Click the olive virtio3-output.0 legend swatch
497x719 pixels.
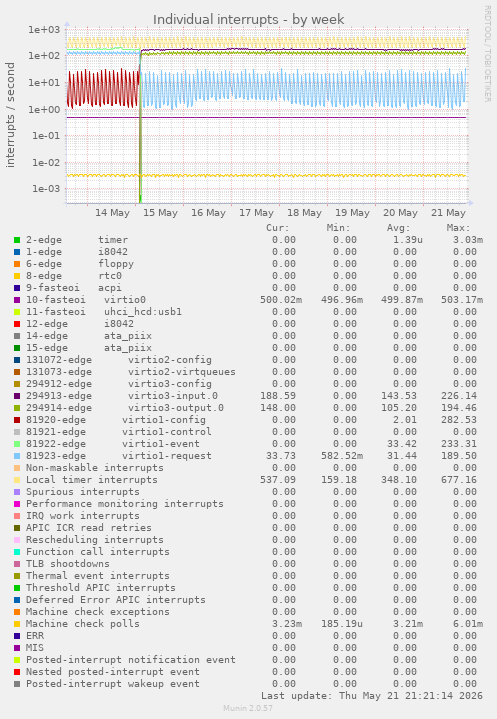(x=17, y=408)
